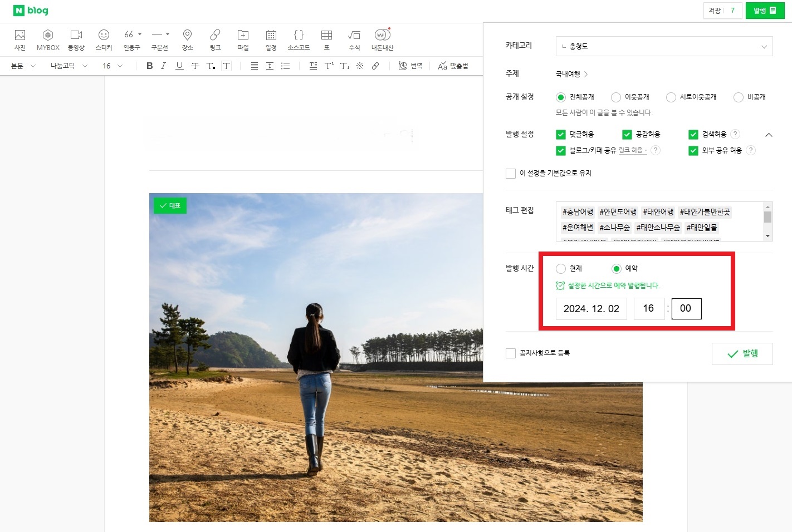Image resolution: width=792 pixels, height=532 pixels.
Task: Open text color picker
Action: pos(211,66)
